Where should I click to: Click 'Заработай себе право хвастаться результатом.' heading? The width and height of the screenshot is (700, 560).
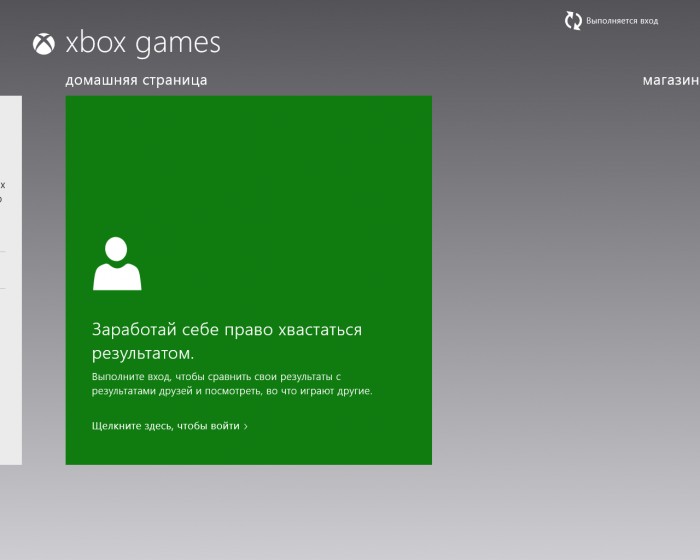[x=227, y=341]
